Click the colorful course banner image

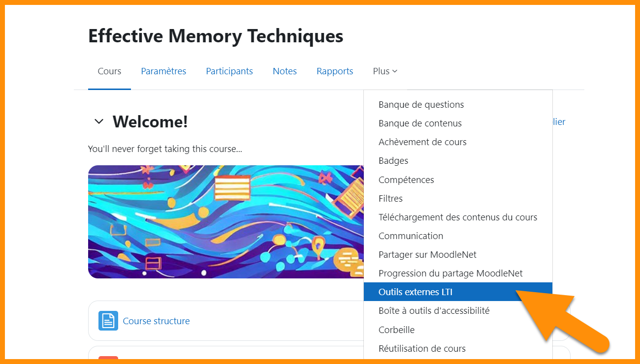225,222
